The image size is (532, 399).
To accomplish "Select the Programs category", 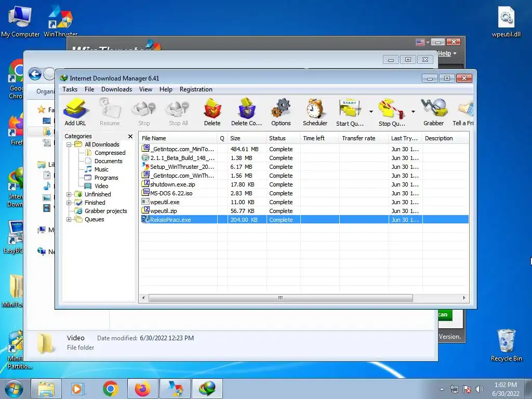I will point(106,178).
